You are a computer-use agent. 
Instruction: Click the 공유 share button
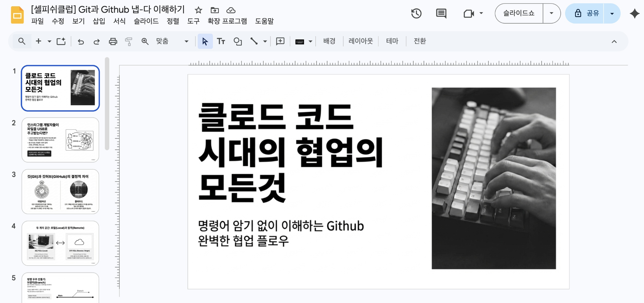pyautogui.click(x=585, y=13)
